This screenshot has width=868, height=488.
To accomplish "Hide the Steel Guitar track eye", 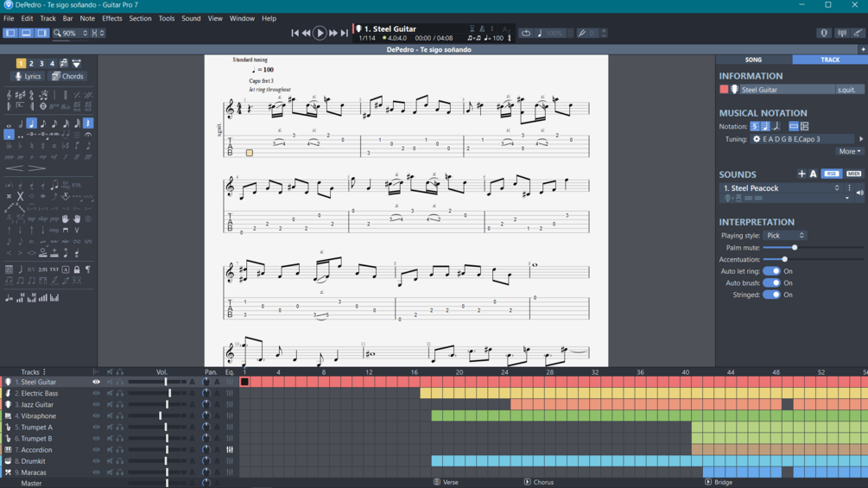I will point(97,382).
